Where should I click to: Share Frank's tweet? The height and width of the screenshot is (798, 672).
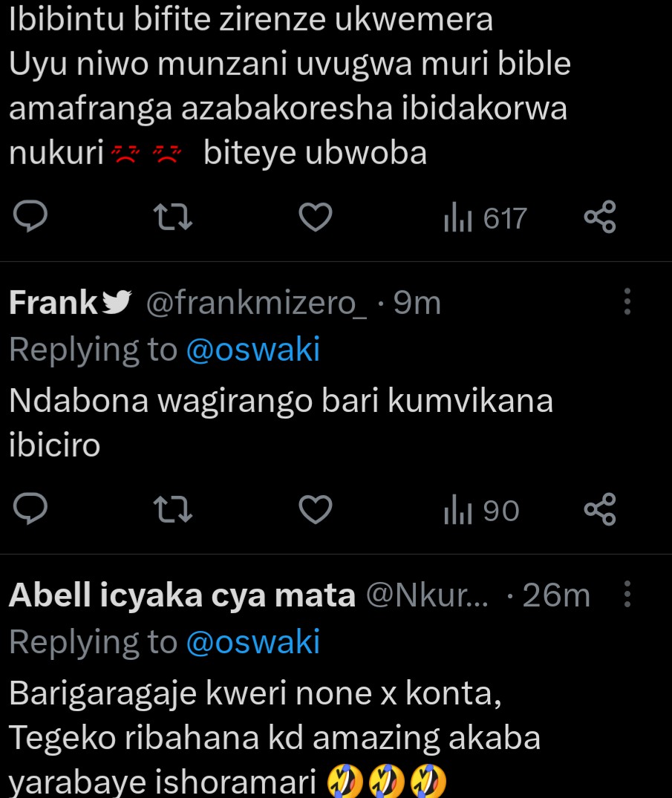point(600,510)
